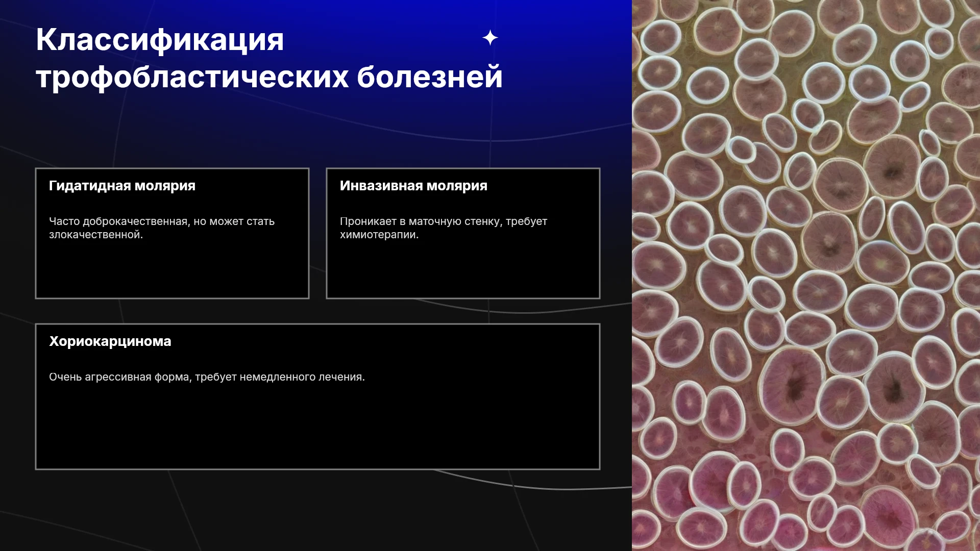
Task: Click the "Инвазивная молярия" card heading
Action: 413,186
